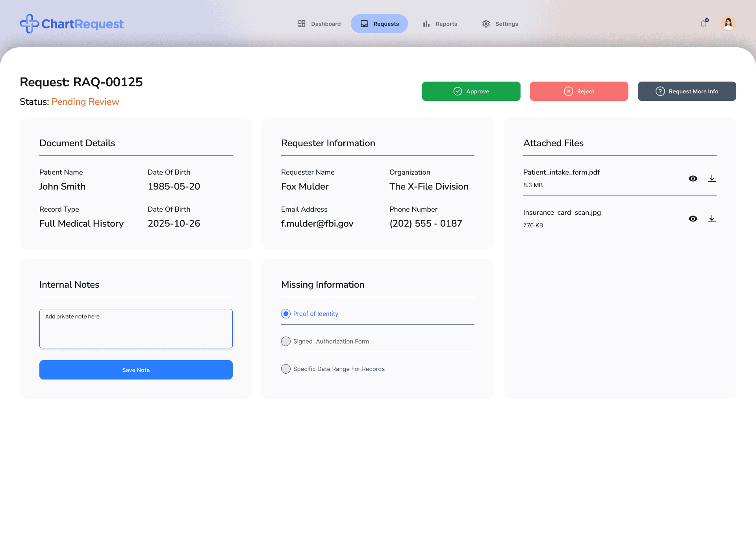Focus the private note text field
Screen dimensions: 756x560
point(136,329)
